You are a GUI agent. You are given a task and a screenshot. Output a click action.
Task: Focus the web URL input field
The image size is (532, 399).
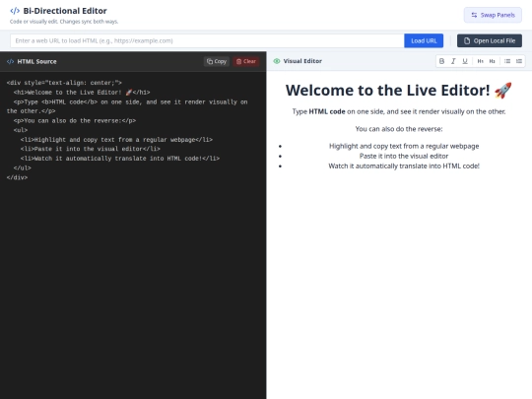(207, 40)
